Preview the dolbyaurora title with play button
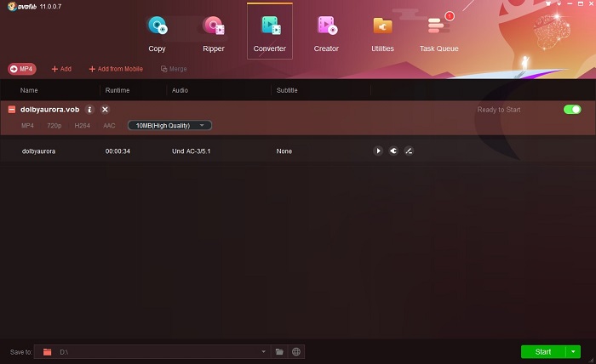The height and width of the screenshot is (364, 596). tap(378, 151)
